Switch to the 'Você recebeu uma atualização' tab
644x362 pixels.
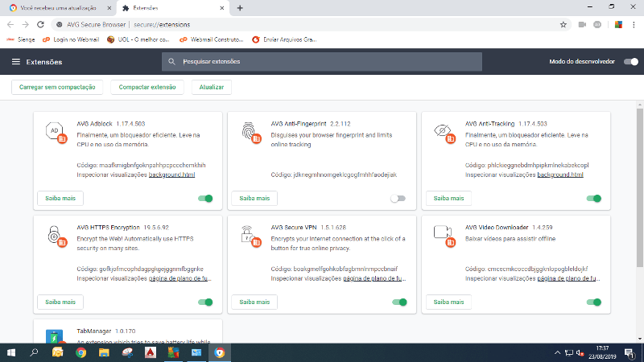[56, 7]
